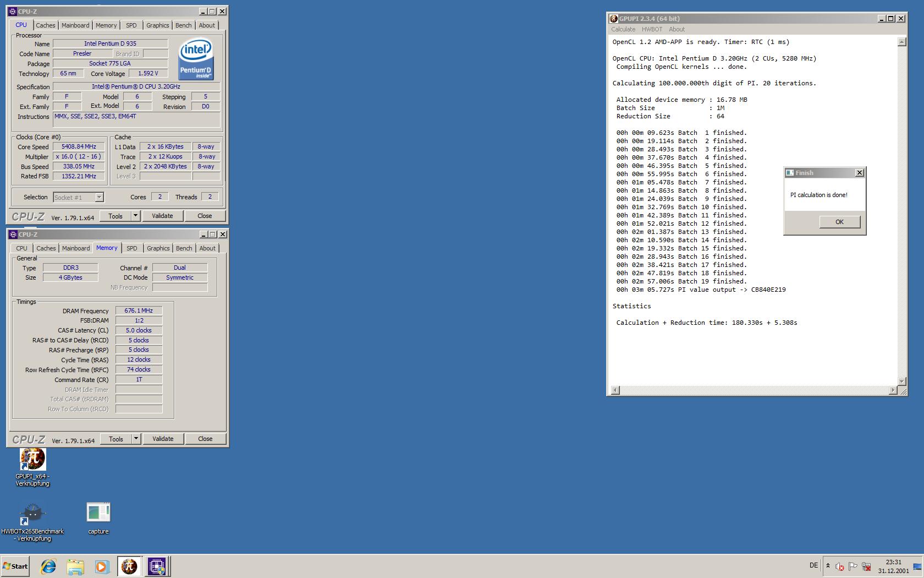Open Caches tab in lower CPU-Z
924x578 pixels.
(46, 248)
